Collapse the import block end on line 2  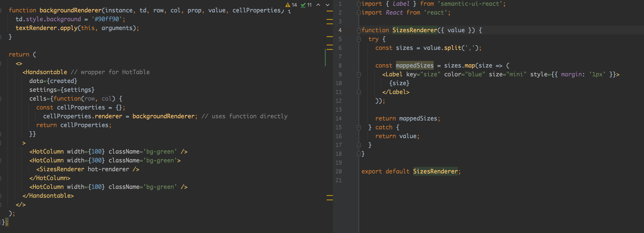tap(359, 13)
